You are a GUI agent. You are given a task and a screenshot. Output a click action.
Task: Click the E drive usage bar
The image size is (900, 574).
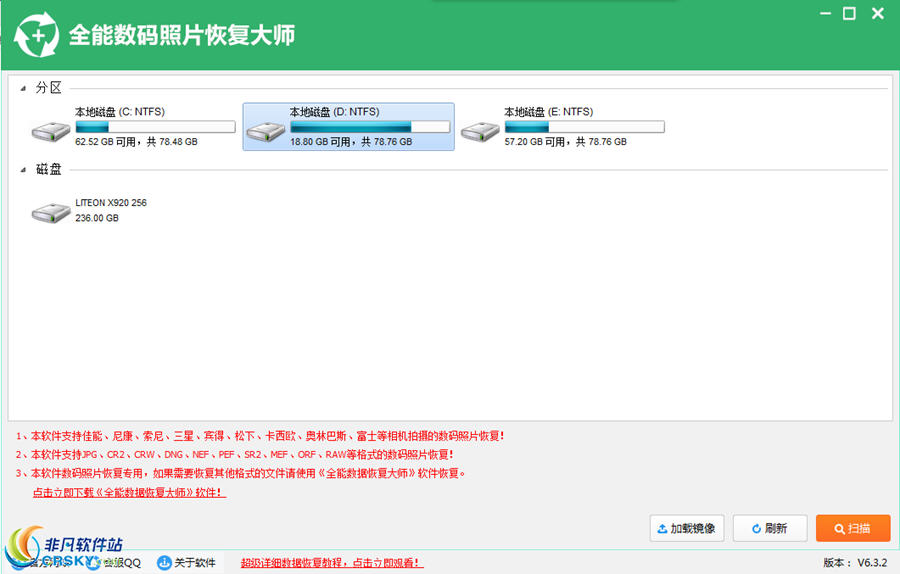584,127
